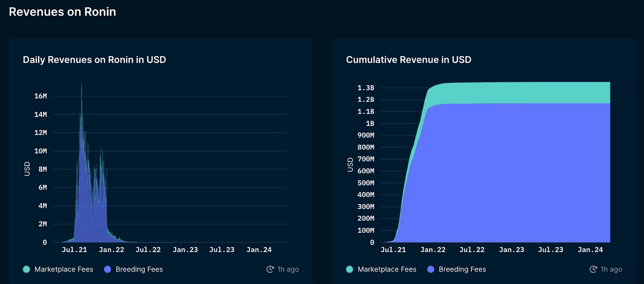Click '1h ago' in Daily Revenues panel
Image resolution: width=644 pixels, height=284 pixels.
(x=288, y=269)
